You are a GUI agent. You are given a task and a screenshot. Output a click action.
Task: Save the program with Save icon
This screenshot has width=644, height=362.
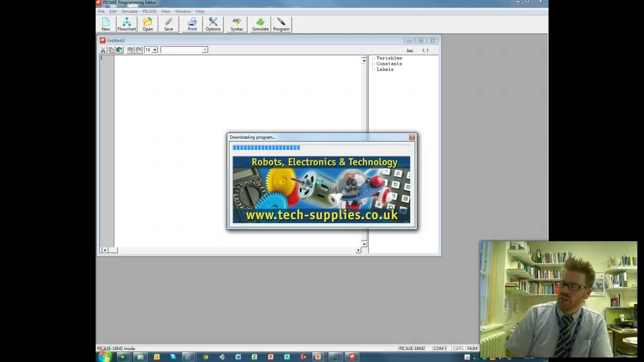point(168,24)
